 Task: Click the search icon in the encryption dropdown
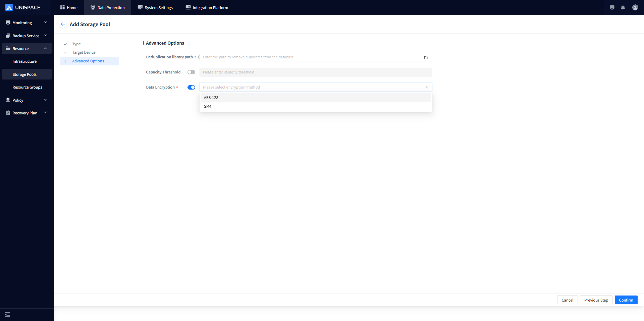tap(427, 87)
